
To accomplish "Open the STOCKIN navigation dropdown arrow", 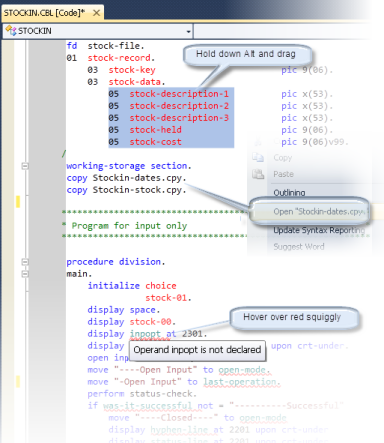I will tap(188, 32).
